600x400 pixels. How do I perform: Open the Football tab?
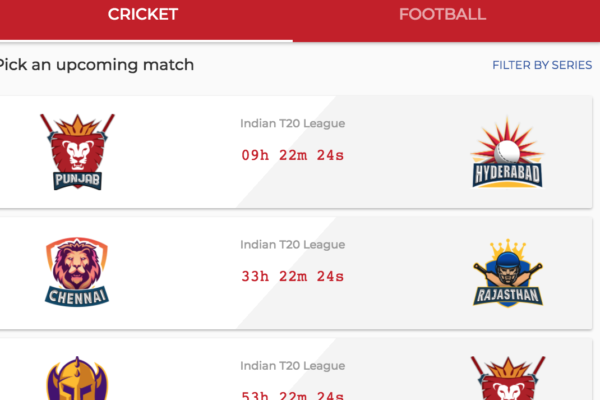click(442, 15)
